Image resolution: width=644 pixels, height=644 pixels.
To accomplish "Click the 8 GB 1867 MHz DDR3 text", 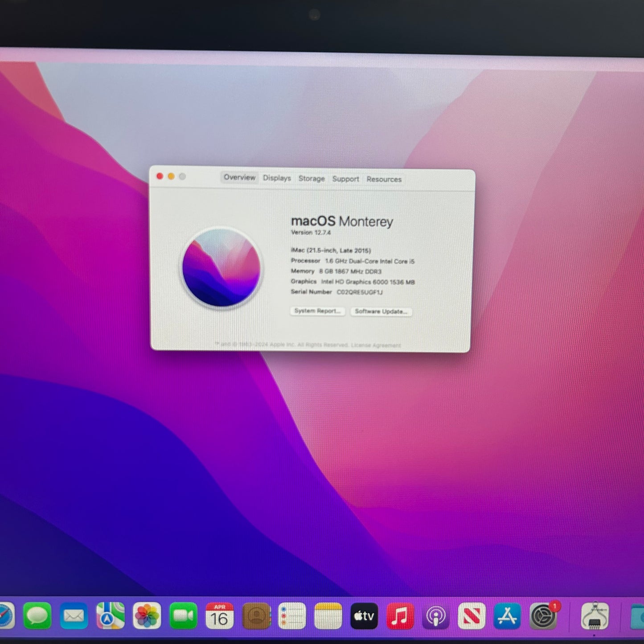I will [x=350, y=271].
